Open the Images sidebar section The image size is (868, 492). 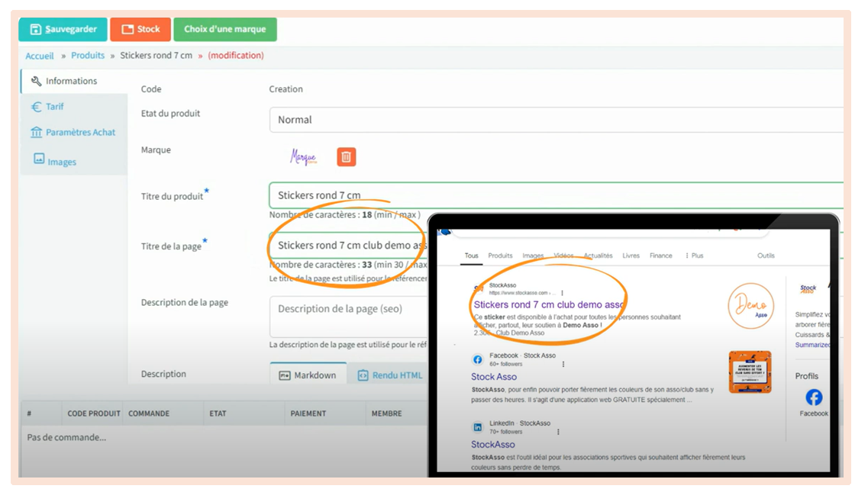point(61,162)
